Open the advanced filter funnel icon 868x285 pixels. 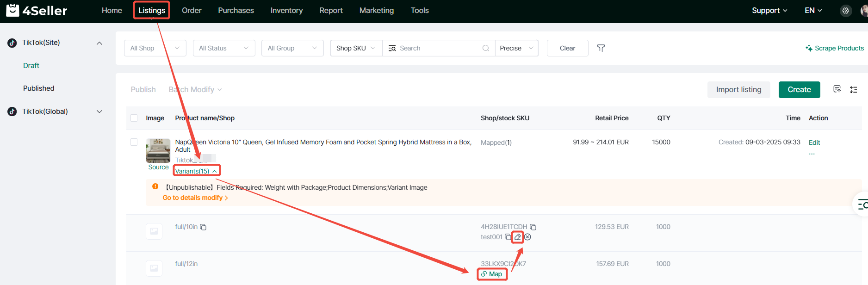click(x=601, y=48)
